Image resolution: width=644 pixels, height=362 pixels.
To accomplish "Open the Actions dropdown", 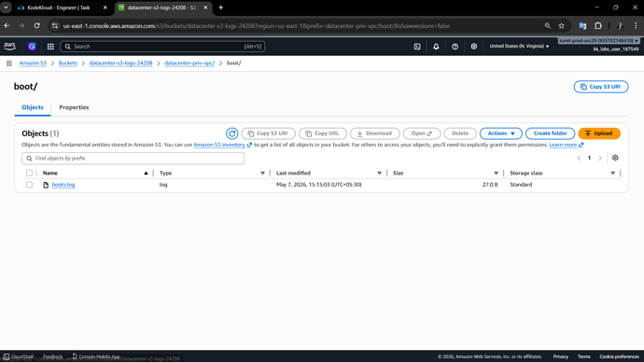I will [500, 133].
